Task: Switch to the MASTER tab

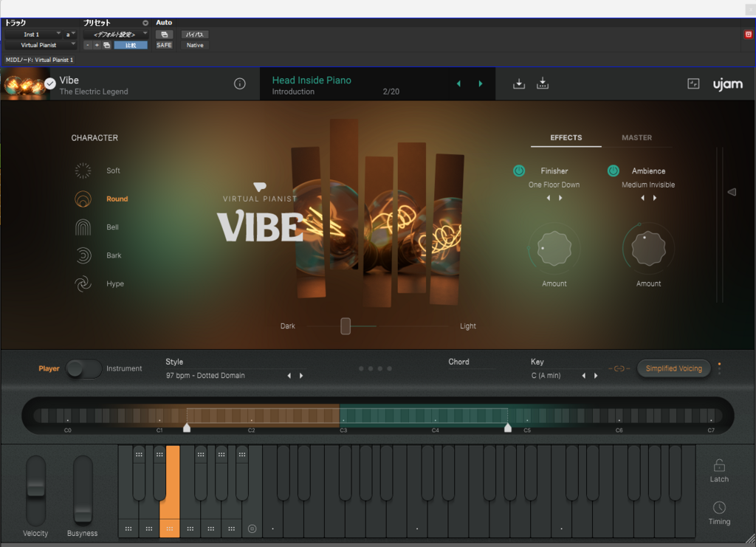Action: tap(636, 138)
